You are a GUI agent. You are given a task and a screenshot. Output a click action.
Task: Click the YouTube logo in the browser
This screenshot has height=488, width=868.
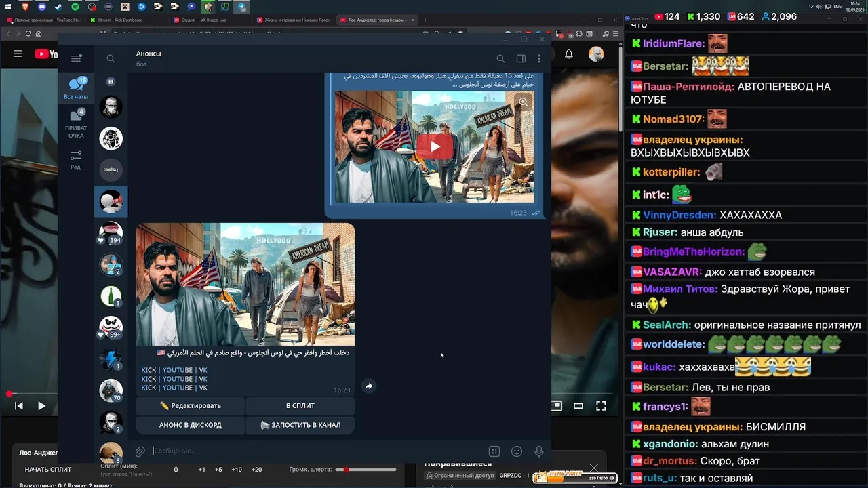click(x=45, y=54)
